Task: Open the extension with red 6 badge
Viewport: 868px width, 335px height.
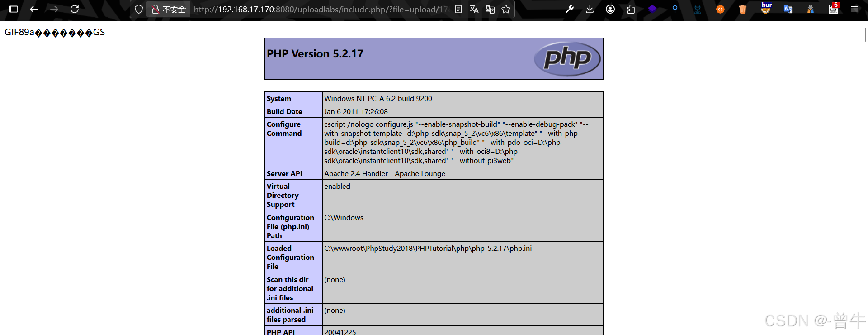Action: point(834,8)
